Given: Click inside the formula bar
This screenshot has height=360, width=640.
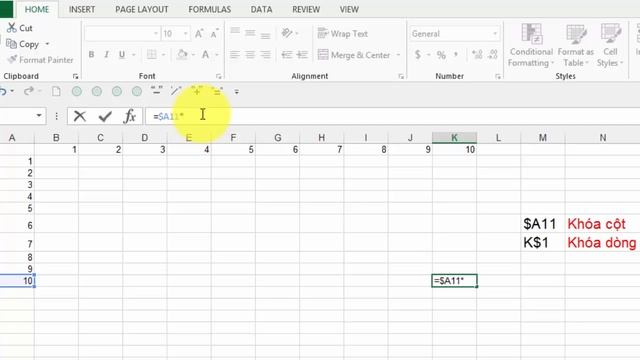Looking at the screenshot, I should [392, 116].
